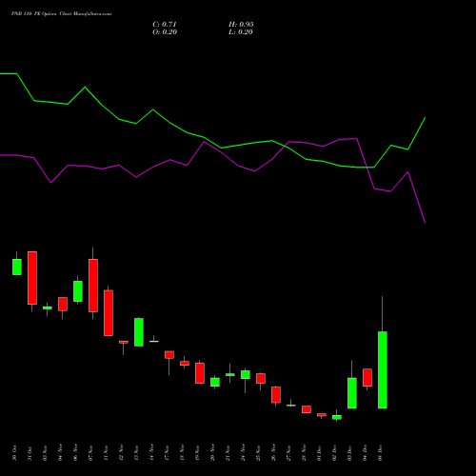Click the 12 Nov date axis label
476x476 pixels.
click(122, 453)
